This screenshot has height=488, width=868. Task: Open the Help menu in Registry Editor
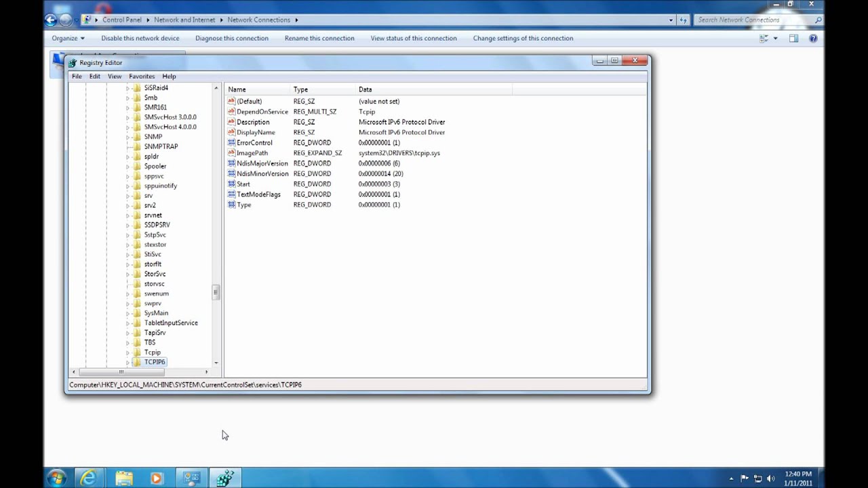click(x=169, y=77)
